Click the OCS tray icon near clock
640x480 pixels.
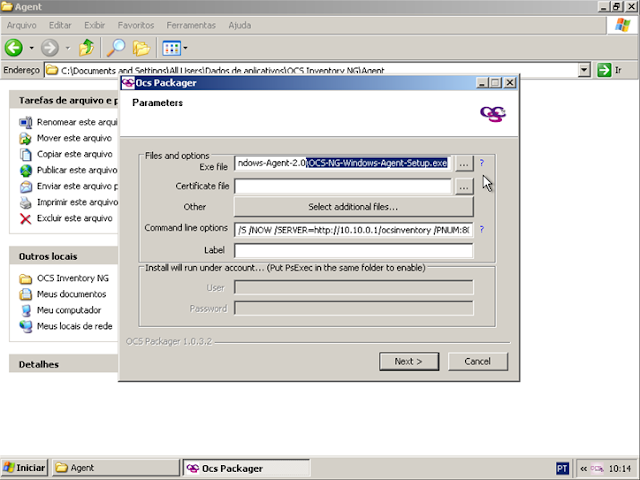click(597, 469)
